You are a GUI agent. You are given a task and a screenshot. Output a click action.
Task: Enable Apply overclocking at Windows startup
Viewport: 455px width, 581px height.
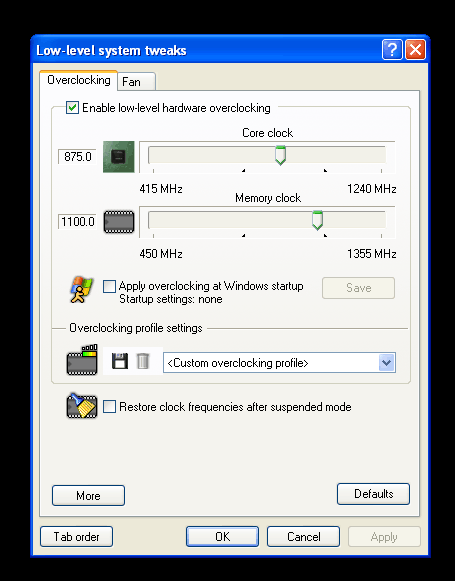(x=109, y=286)
